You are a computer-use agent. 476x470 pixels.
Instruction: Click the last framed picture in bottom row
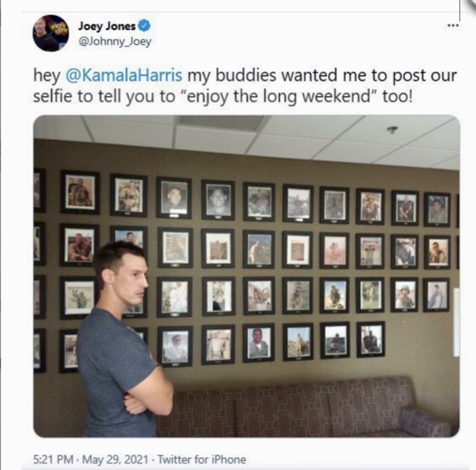coord(371,340)
